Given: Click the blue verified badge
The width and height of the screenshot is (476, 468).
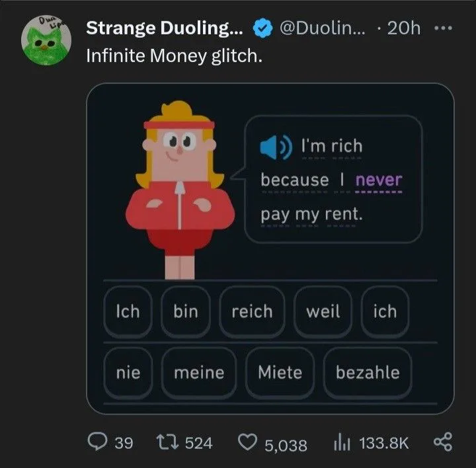Looking at the screenshot, I should [263, 28].
